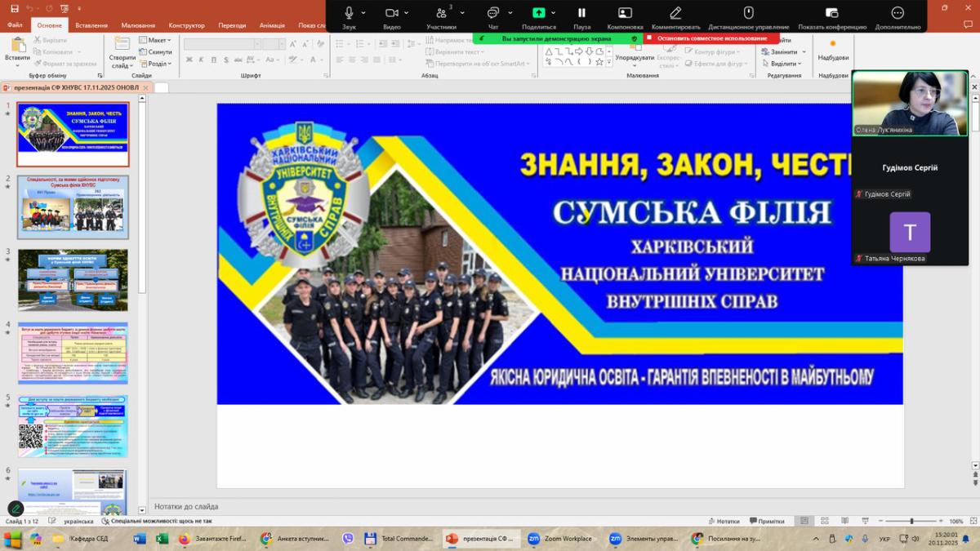Open the Компоновка layout icon in Zoom
This screenshot has width=980, height=551.
(x=625, y=12)
